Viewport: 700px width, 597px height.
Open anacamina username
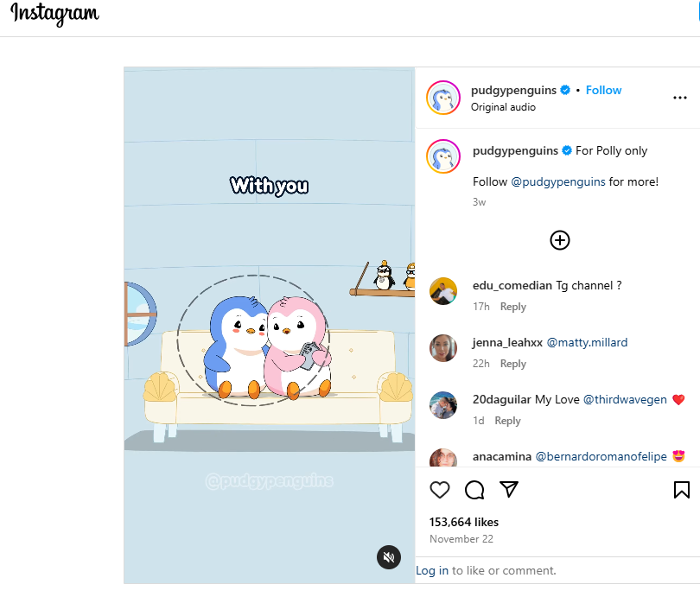click(x=502, y=457)
